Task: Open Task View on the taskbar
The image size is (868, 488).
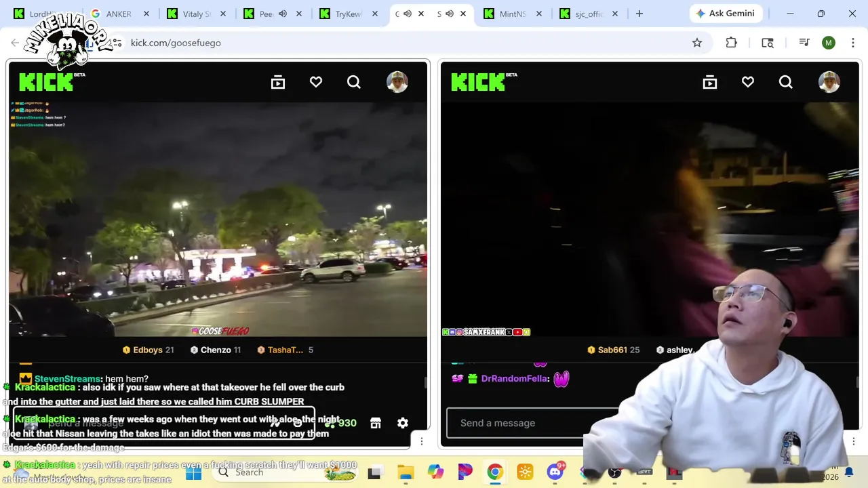Action: [374, 472]
